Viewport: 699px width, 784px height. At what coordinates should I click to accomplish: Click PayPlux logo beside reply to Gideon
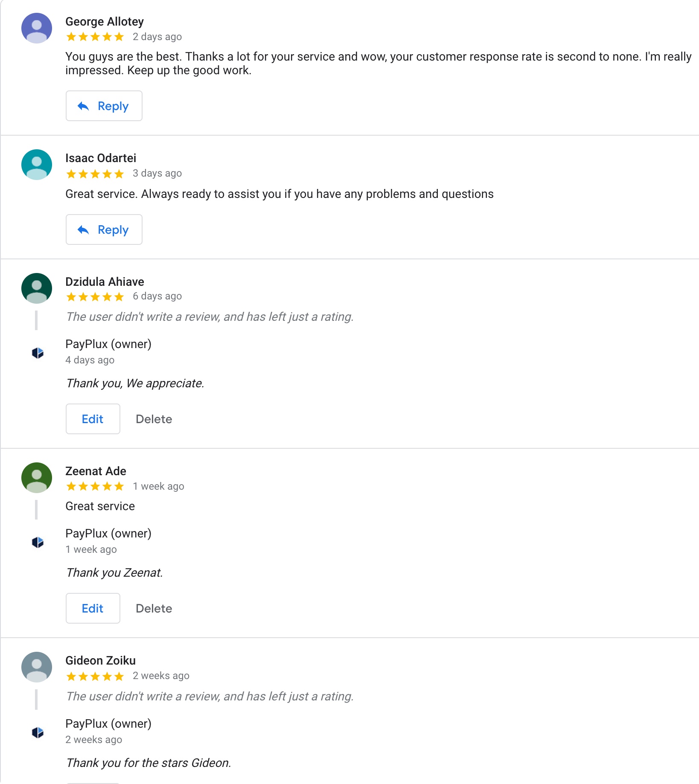(x=38, y=732)
